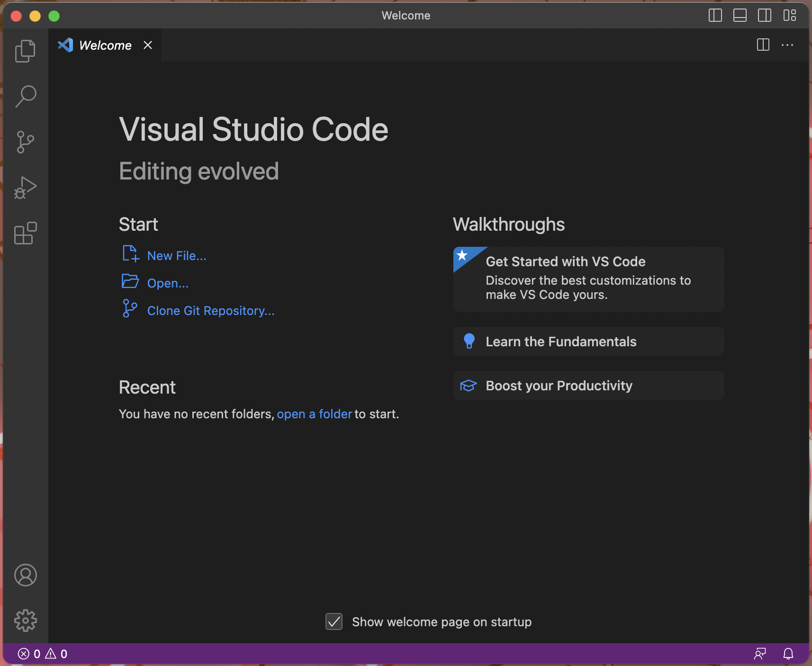The height and width of the screenshot is (666, 812).
Task: Open the Explorer sidebar icon
Action: 25,50
